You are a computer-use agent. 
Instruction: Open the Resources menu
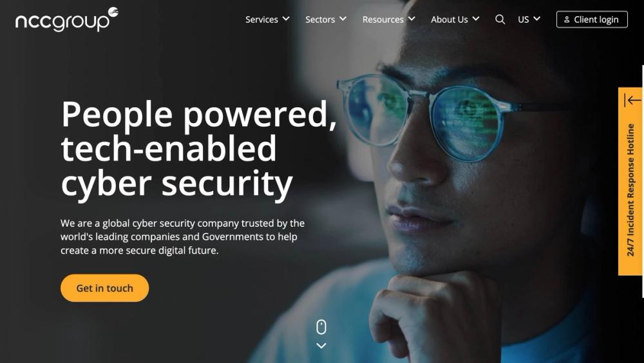383,19
